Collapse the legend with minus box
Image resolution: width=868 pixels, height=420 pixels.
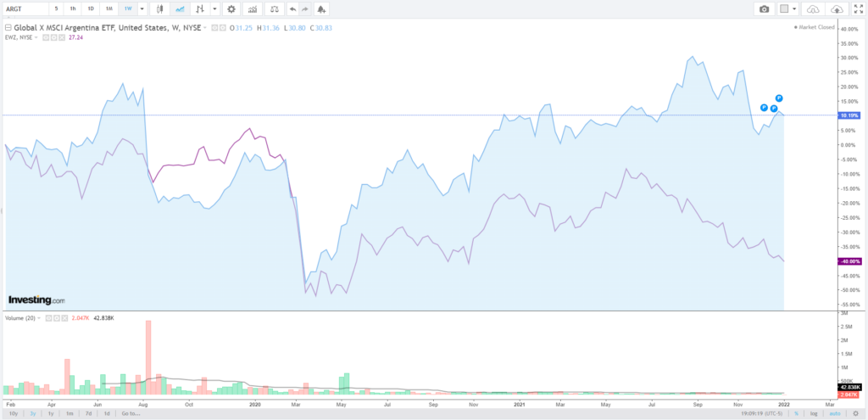(8, 28)
